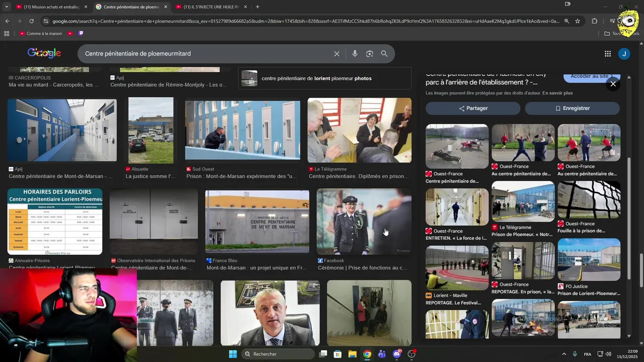This screenshot has width=644, height=362.
Task: Open the Google apps grid
Action: 608,54
